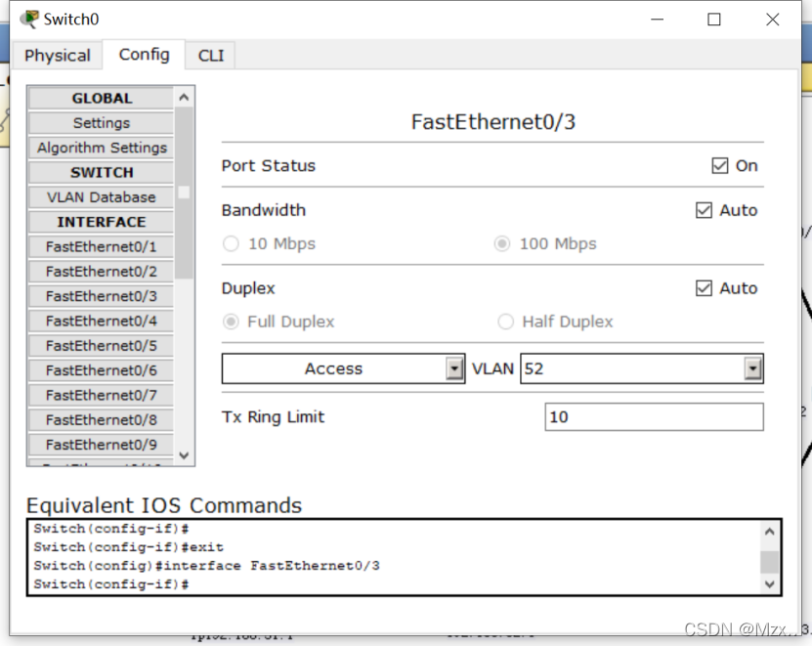The image size is (812, 646).
Task: Maximize the Switch0 window
Action: pos(714,20)
